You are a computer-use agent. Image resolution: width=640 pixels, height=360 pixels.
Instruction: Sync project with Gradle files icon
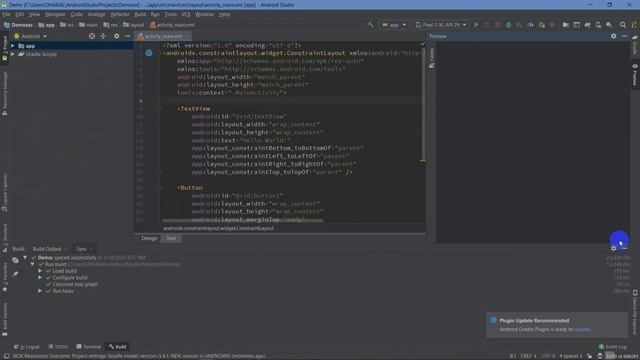pyautogui.click(x=587, y=25)
